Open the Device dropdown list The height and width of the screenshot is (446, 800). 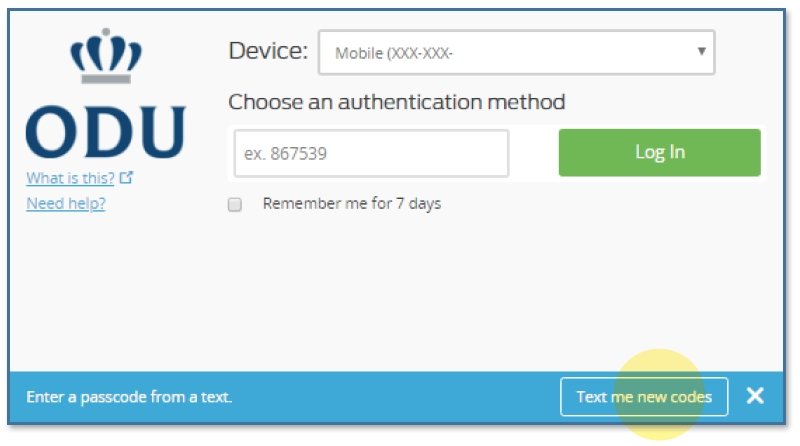tap(515, 52)
